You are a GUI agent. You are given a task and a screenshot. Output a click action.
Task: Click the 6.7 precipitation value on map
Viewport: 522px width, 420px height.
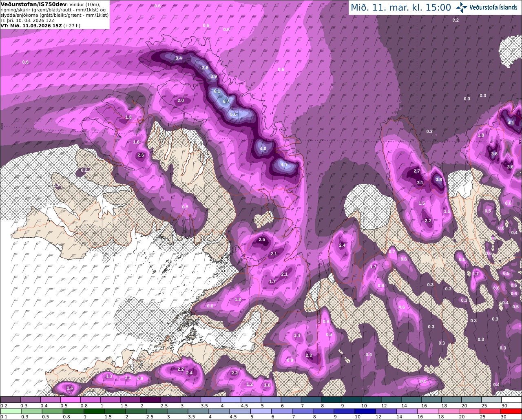226,101
